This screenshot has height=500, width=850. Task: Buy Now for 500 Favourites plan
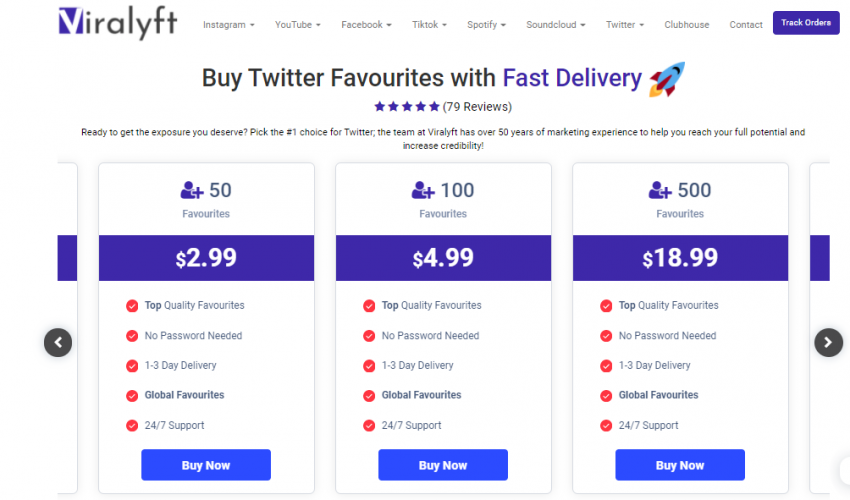coord(680,465)
